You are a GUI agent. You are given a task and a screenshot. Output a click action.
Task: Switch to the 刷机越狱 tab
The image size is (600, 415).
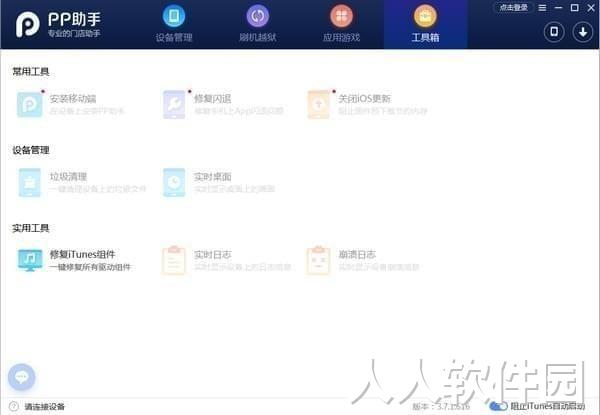coord(258,24)
